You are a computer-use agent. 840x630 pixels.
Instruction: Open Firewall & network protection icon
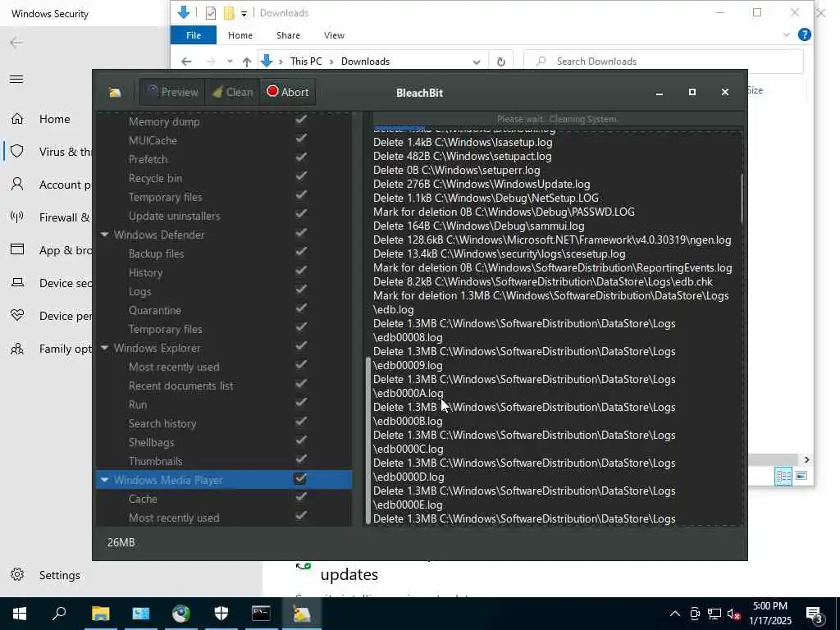point(17,217)
